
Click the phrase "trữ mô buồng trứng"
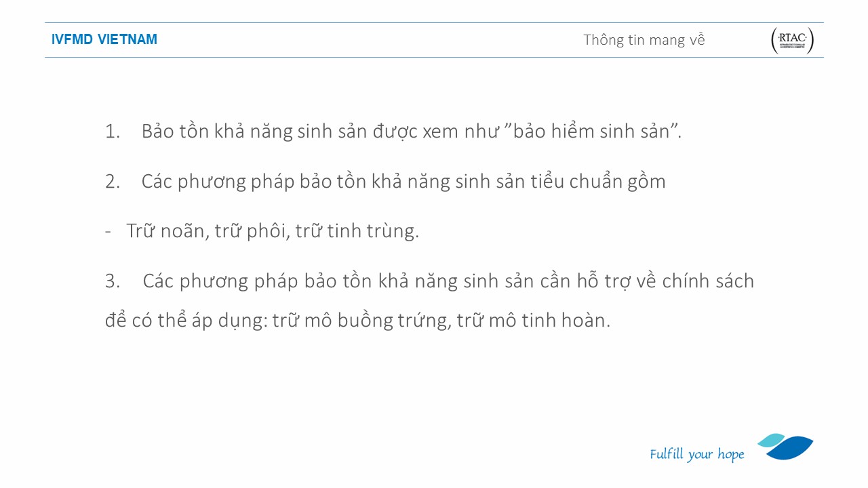pyautogui.click(x=361, y=320)
